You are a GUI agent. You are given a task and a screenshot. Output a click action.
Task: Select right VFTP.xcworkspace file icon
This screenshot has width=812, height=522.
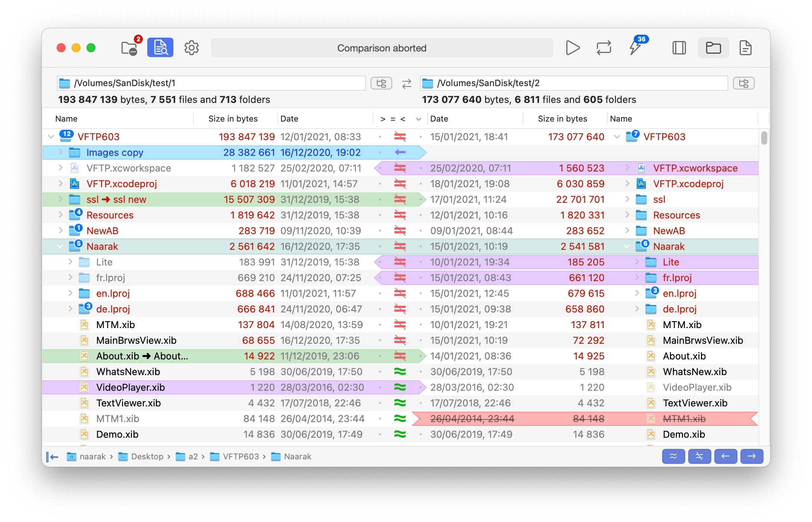(x=641, y=168)
